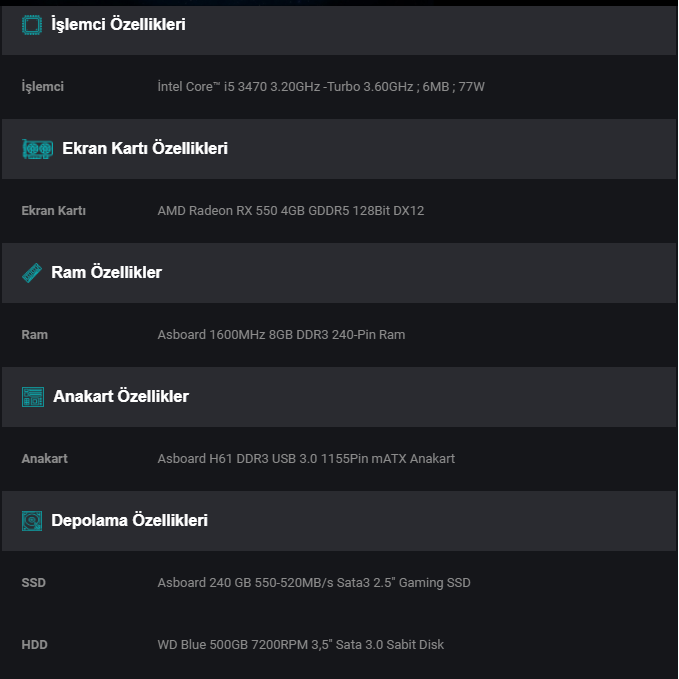The height and width of the screenshot is (679, 679).
Task: Click the hard disk storage icon
Action: click(32, 521)
